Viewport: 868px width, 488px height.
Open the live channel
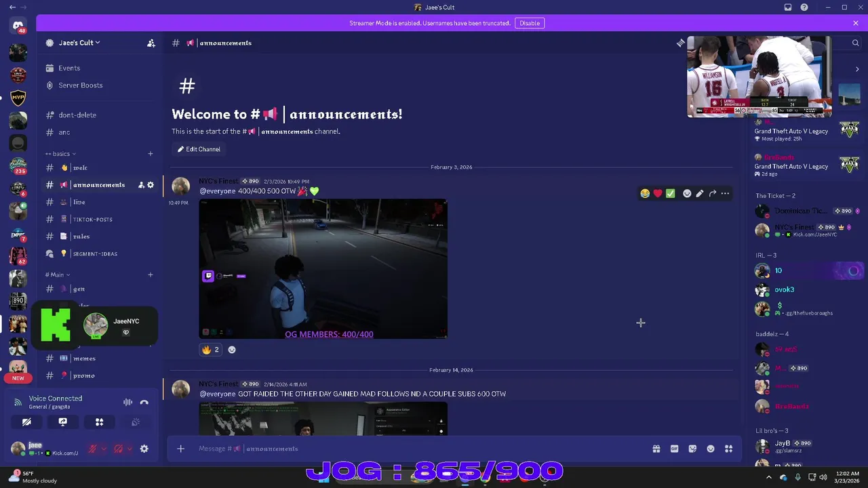click(99, 202)
